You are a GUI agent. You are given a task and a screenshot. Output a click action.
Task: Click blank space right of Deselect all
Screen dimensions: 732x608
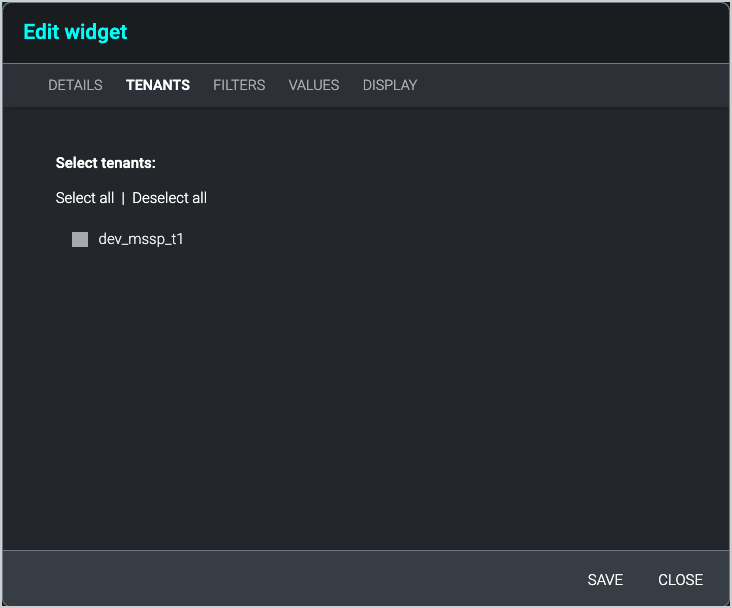tap(450, 198)
